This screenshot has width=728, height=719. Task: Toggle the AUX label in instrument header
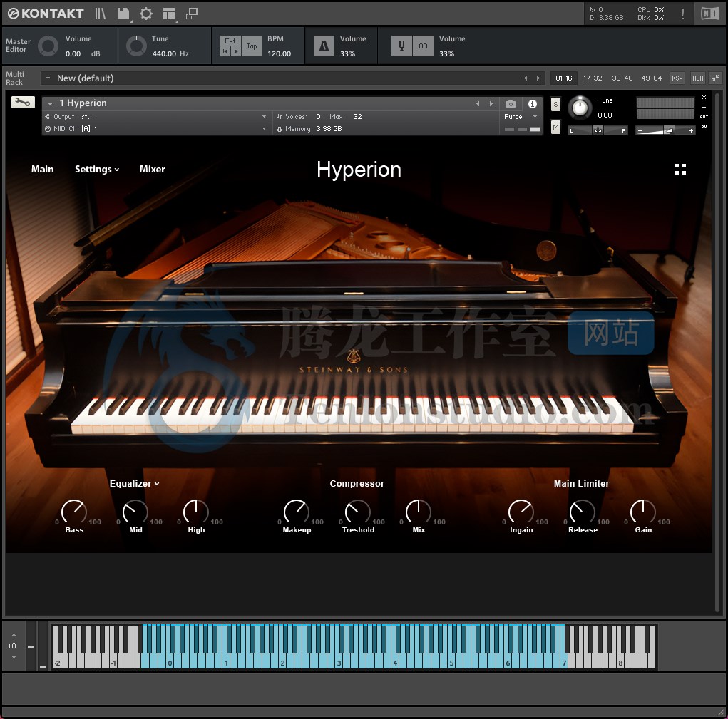(704, 117)
